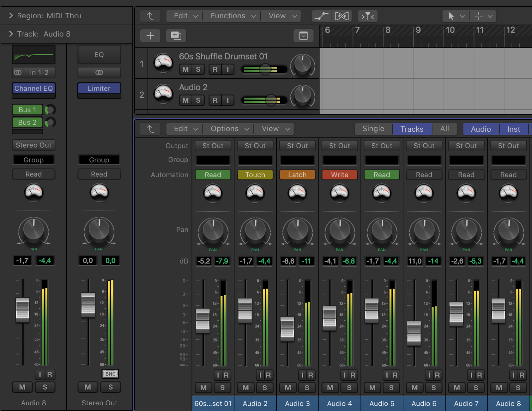Click the Add Tracks plus icon
The height and width of the screenshot is (411, 532).
coord(150,36)
